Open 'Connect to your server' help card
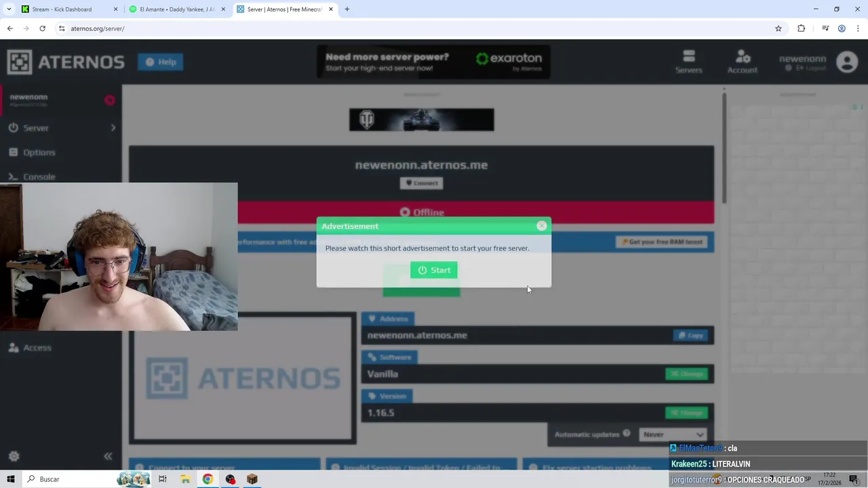Screen dimensions: 868x488 click(x=224, y=465)
